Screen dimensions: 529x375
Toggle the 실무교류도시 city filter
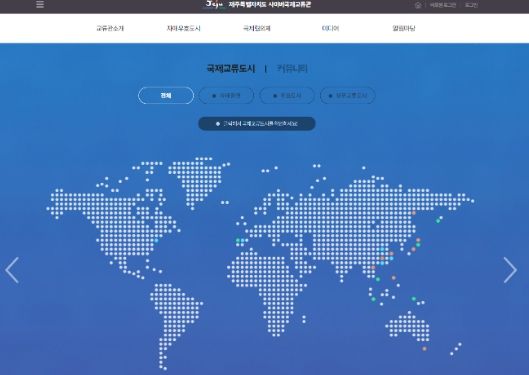tap(347, 95)
